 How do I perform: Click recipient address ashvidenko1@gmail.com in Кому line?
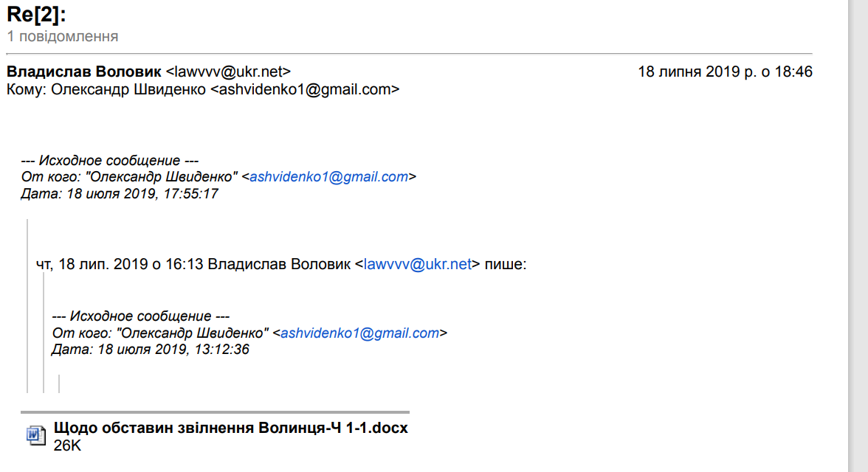click(x=305, y=90)
